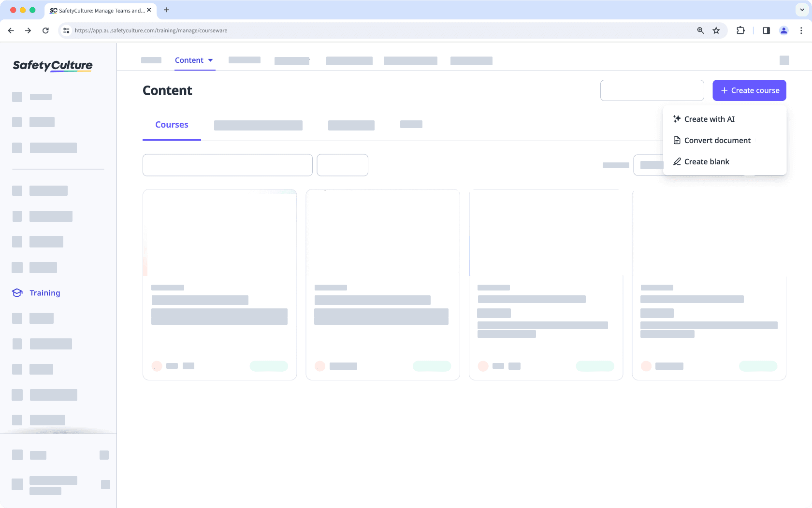Open the browser three-dot menu

(801, 30)
